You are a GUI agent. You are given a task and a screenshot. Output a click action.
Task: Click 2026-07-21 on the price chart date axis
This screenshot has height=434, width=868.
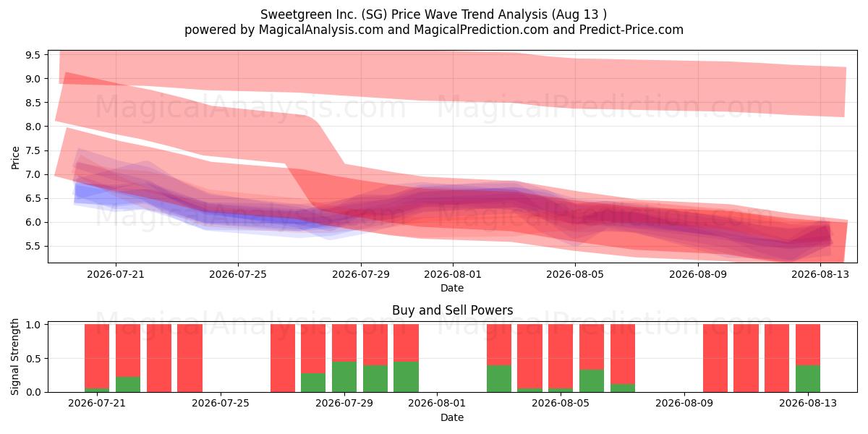tap(116, 274)
